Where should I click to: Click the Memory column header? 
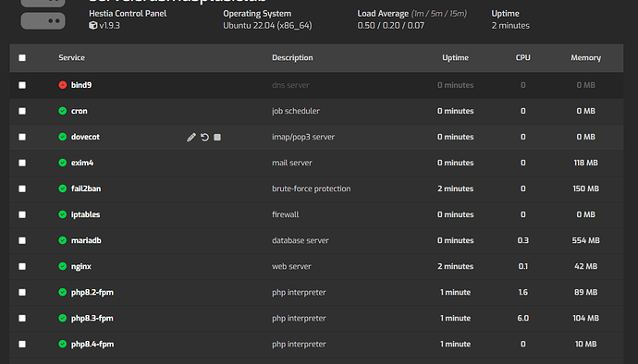[x=585, y=58]
